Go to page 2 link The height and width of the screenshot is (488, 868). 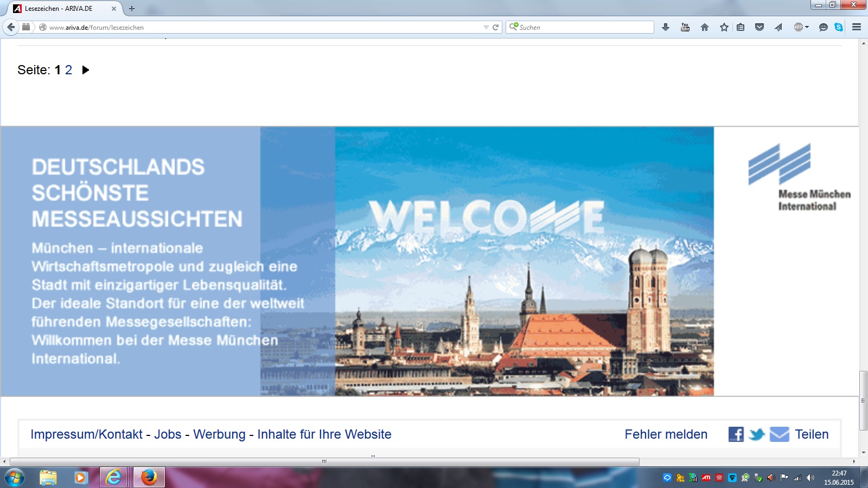tap(68, 70)
